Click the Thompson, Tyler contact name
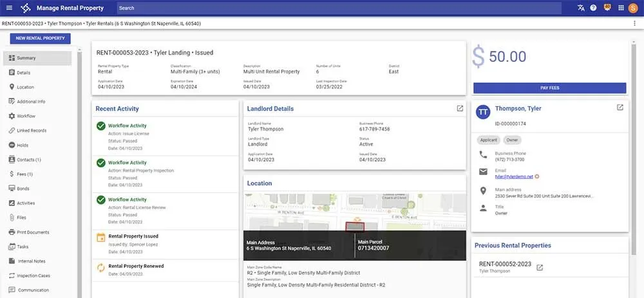 pyautogui.click(x=518, y=109)
